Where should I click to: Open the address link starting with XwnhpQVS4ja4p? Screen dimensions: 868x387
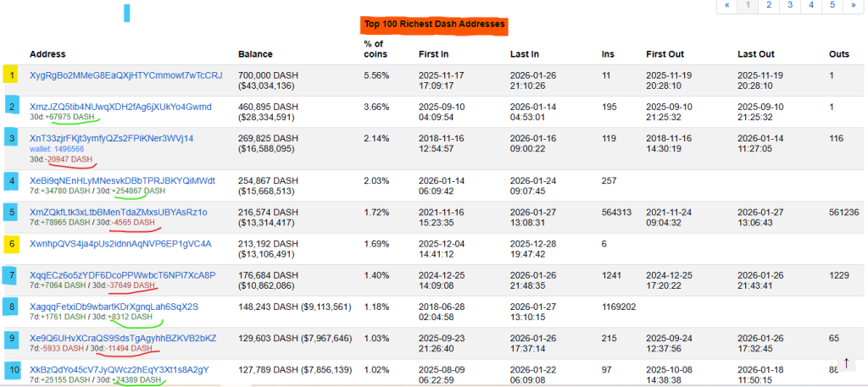pos(120,244)
